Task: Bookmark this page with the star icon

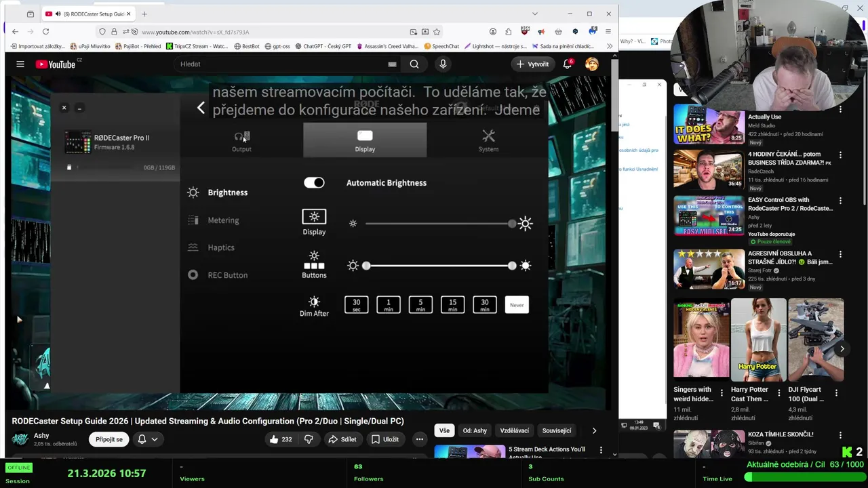Action: [x=437, y=31]
